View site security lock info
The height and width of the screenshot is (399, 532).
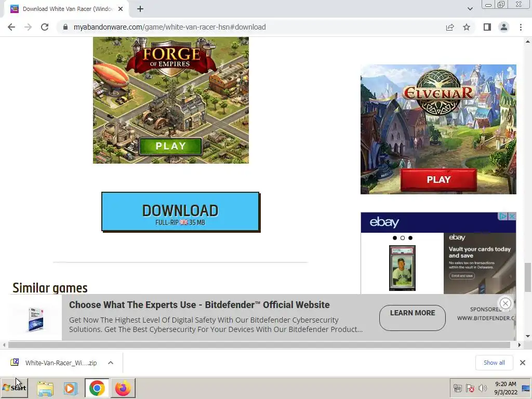click(x=65, y=27)
